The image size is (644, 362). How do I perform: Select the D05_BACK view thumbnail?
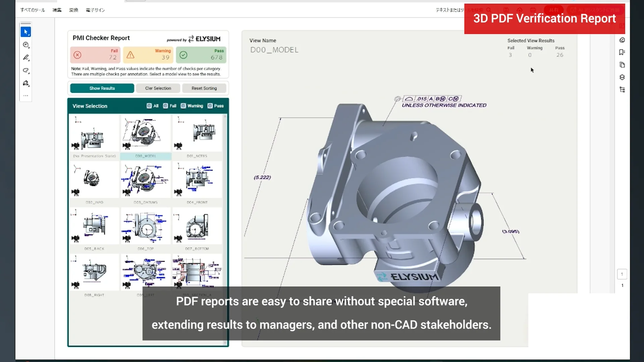94,226
